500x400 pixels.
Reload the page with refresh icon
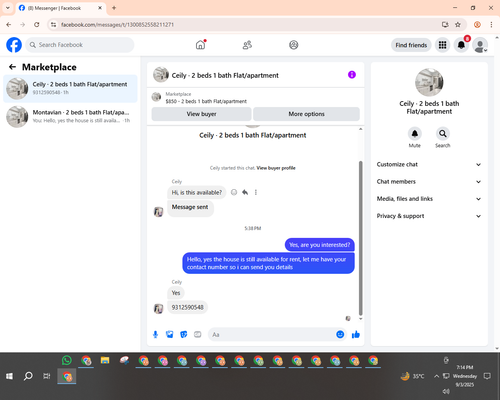click(37, 25)
